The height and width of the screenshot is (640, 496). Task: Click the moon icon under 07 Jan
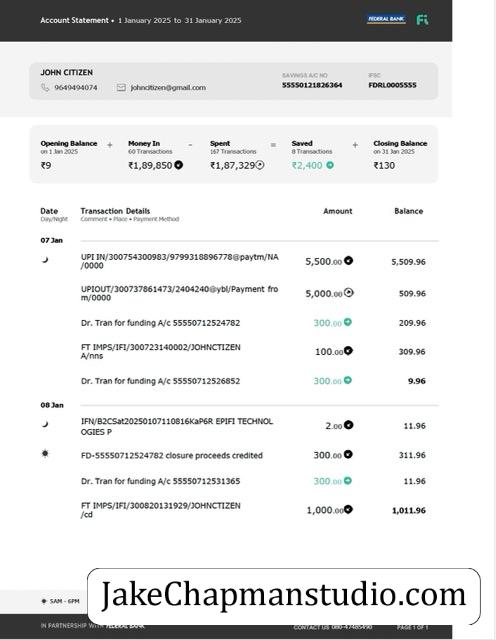[45, 259]
